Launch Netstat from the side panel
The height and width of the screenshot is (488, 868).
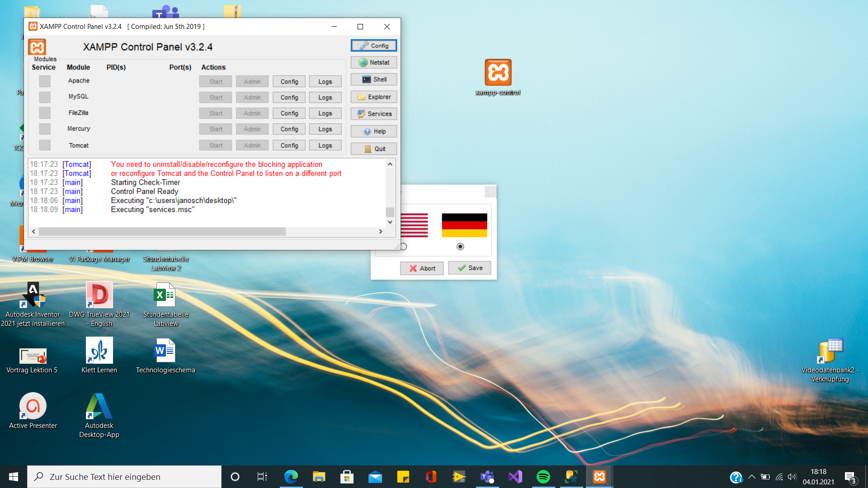374,62
